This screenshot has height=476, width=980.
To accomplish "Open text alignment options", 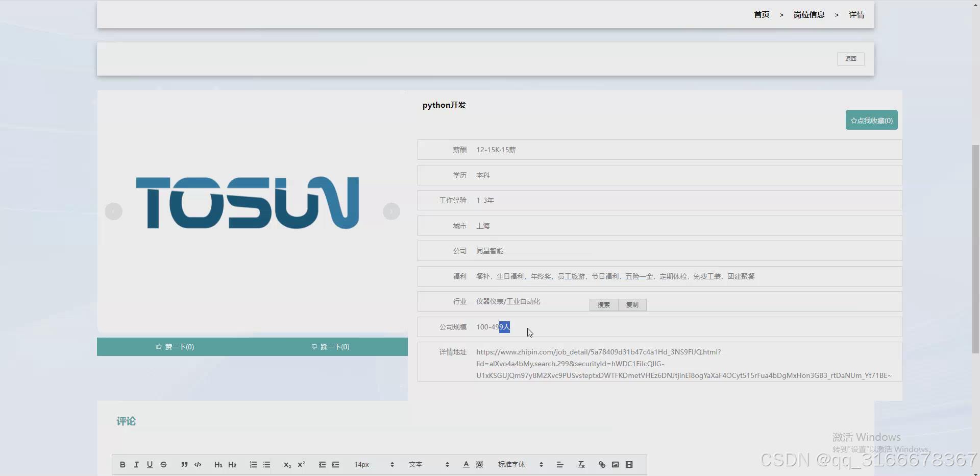I will (x=560, y=465).
